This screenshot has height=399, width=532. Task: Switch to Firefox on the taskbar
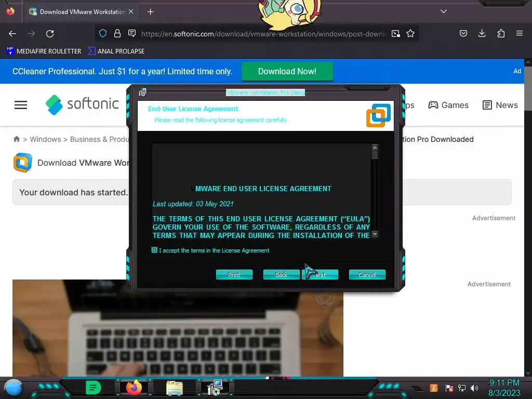pyautogui.click(x=134, y=388)
